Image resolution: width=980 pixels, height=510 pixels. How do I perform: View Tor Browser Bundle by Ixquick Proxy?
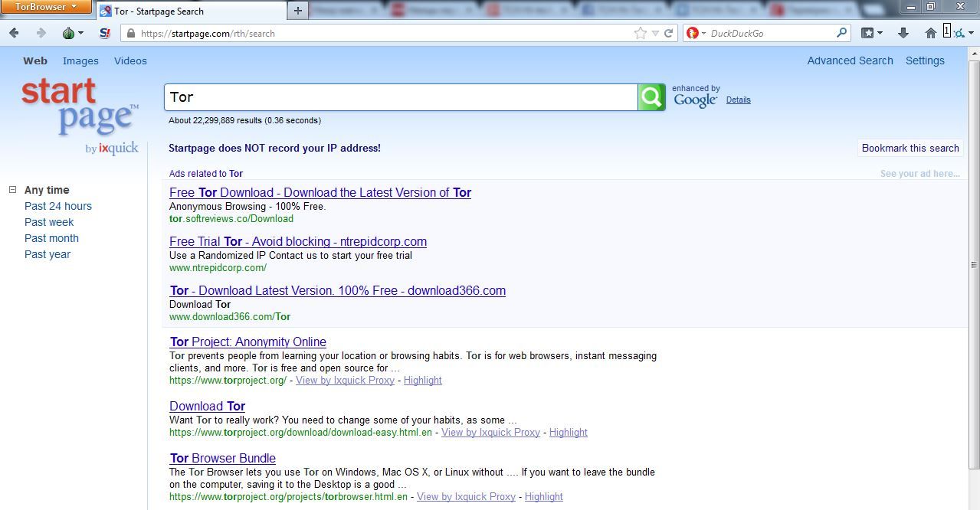coord(466,496)
